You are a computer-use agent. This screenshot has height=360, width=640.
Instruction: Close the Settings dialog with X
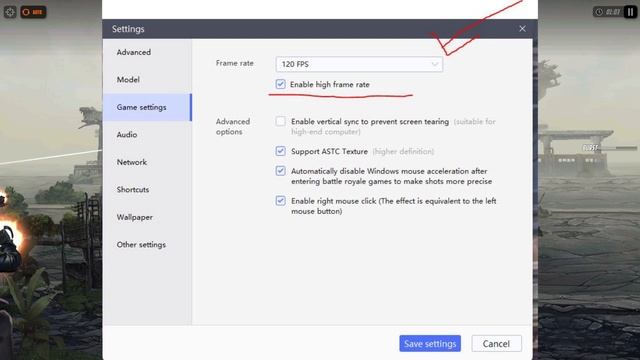tap(522, 29)
